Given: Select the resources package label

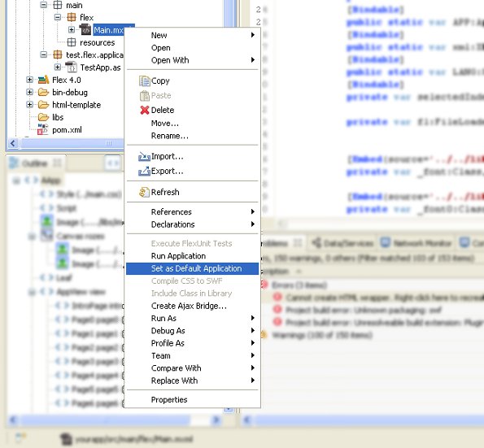Looking at the screenshot, I should tap(98, 42).
